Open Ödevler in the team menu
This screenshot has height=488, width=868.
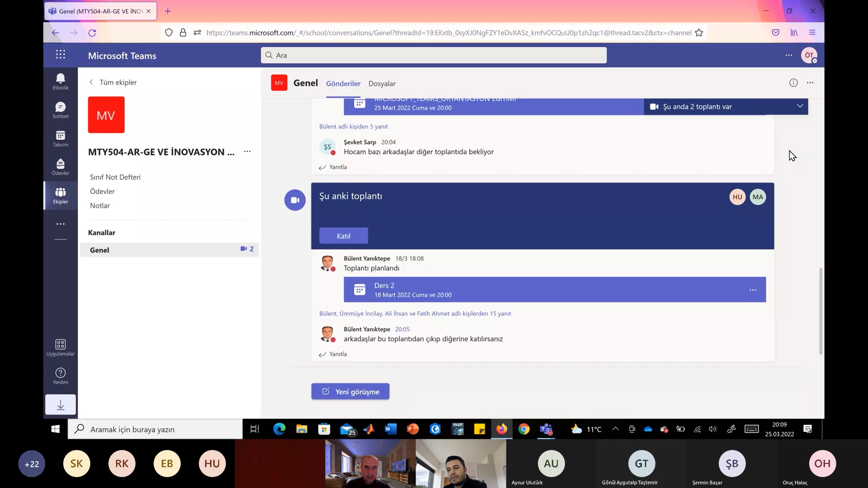[x=102, y=191]
